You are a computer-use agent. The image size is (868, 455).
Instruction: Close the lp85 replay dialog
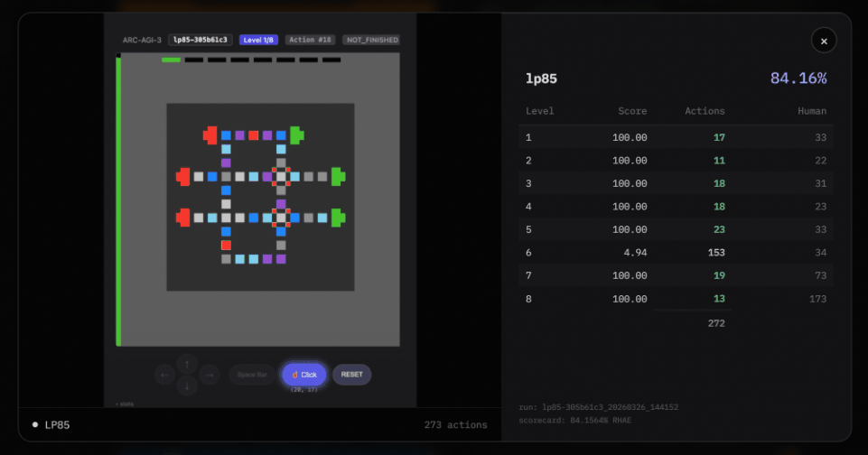pos(824,41)
